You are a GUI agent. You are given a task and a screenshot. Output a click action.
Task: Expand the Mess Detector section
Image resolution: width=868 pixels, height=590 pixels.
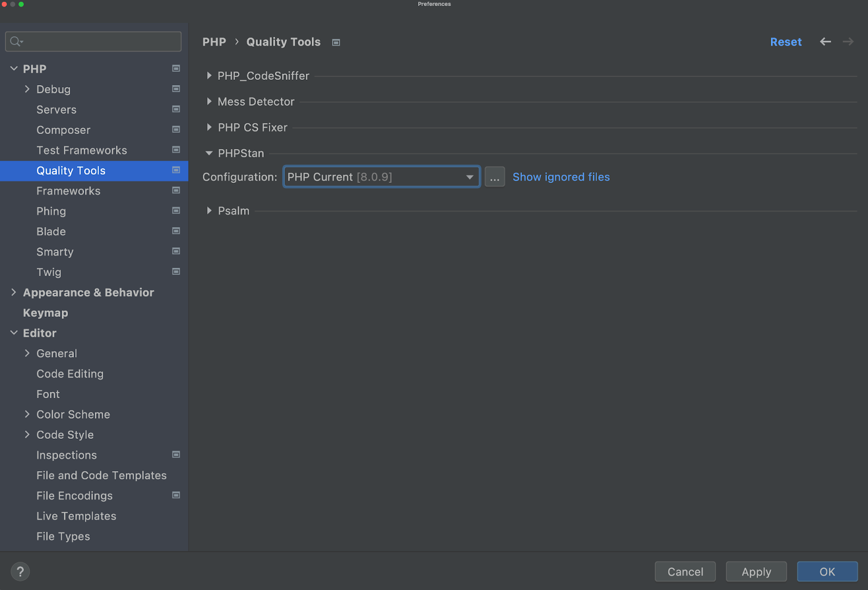click(209, 101)
